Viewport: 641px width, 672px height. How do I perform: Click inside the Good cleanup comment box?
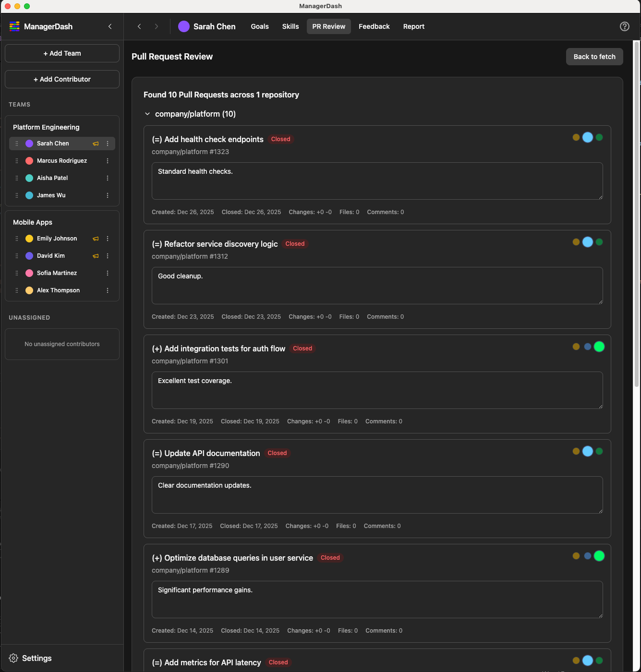tap(377, 285)
